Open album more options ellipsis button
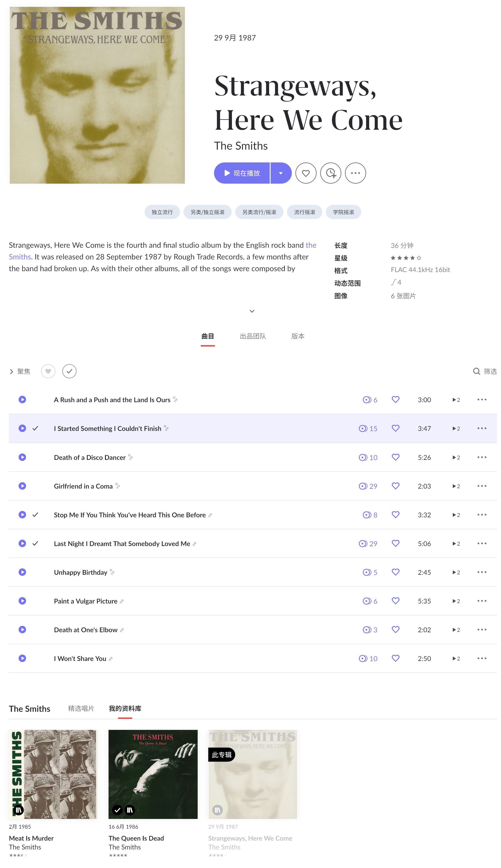501x868 pixels. [x=355, y=173]
